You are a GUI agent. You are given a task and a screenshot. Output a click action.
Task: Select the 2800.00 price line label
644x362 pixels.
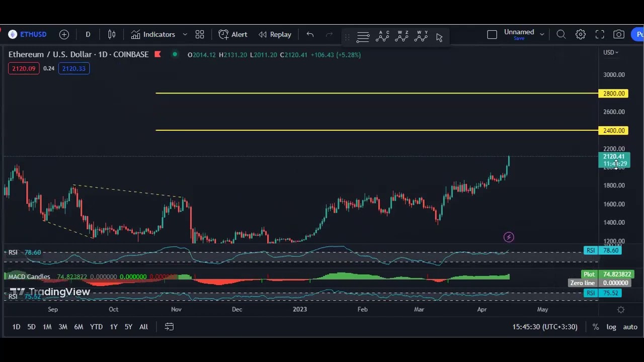point(613,94)
